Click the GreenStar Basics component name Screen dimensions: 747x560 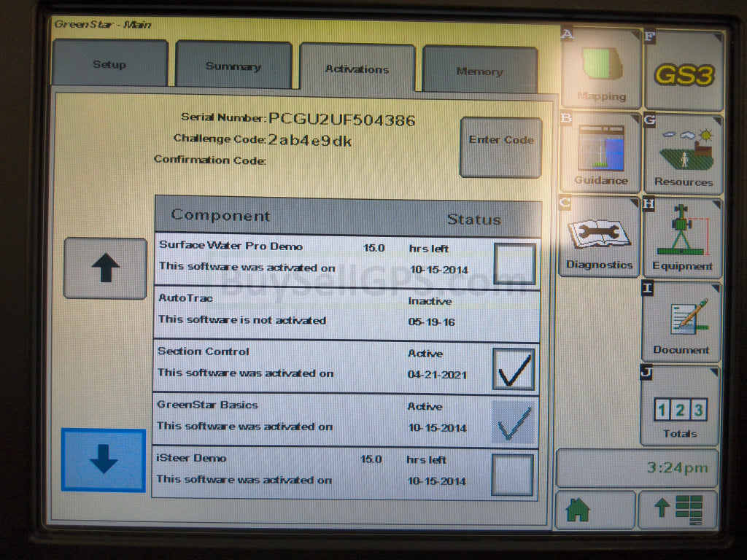click(207, 405)
